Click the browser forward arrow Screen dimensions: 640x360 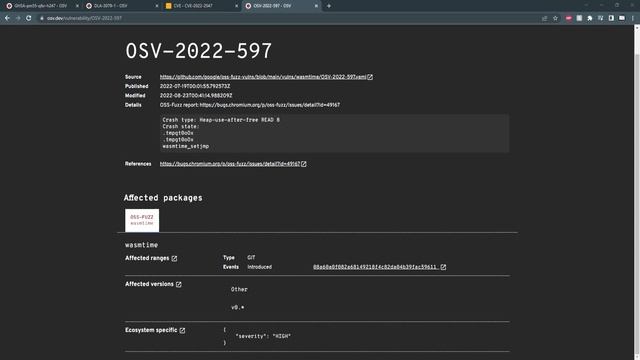(18, 18)
